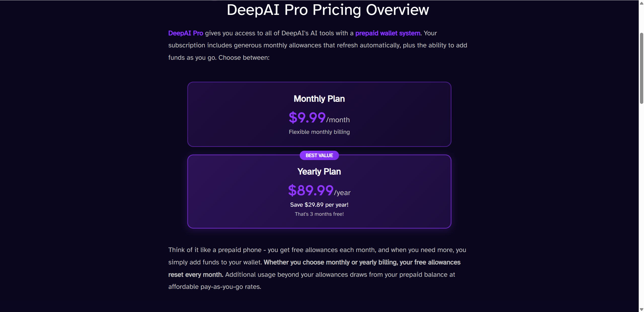Image resolution: width=644 pixels, height=312 pixels.
Task: Click the 'funds as you go. Choose between:' line
Action: tap(219, 58)
